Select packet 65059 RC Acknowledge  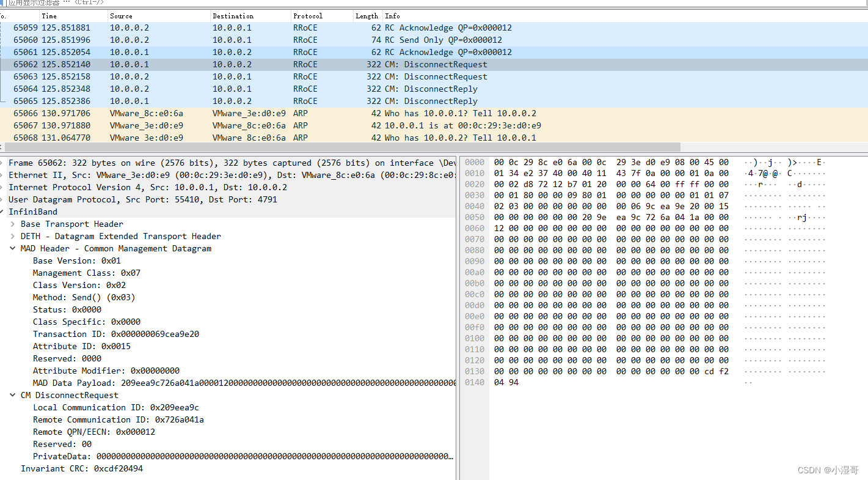click(x=434, y=28)
